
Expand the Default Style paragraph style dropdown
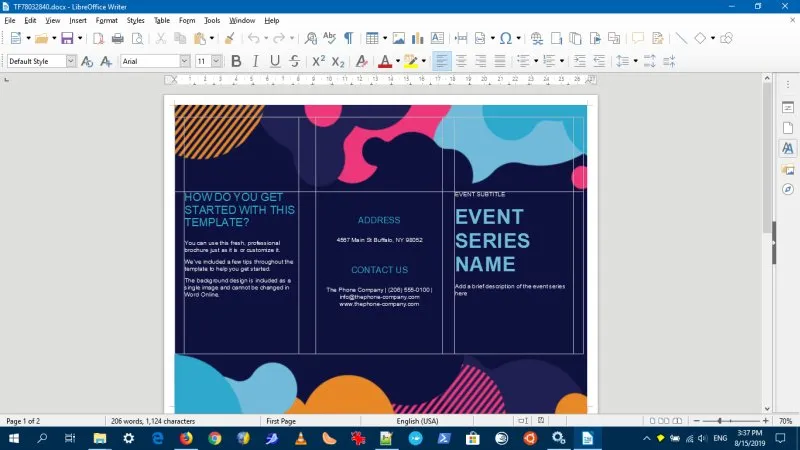pyautogui.click(x=71, y=61)
